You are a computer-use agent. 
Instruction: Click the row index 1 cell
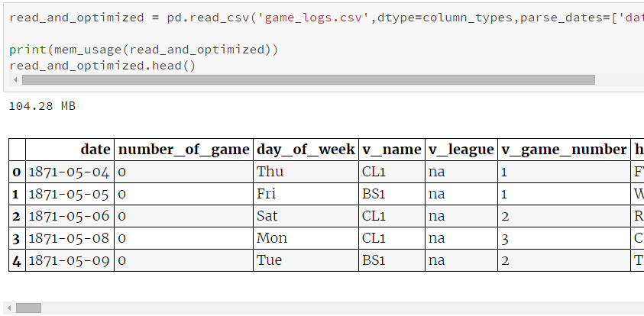click(x=17, y=194)
